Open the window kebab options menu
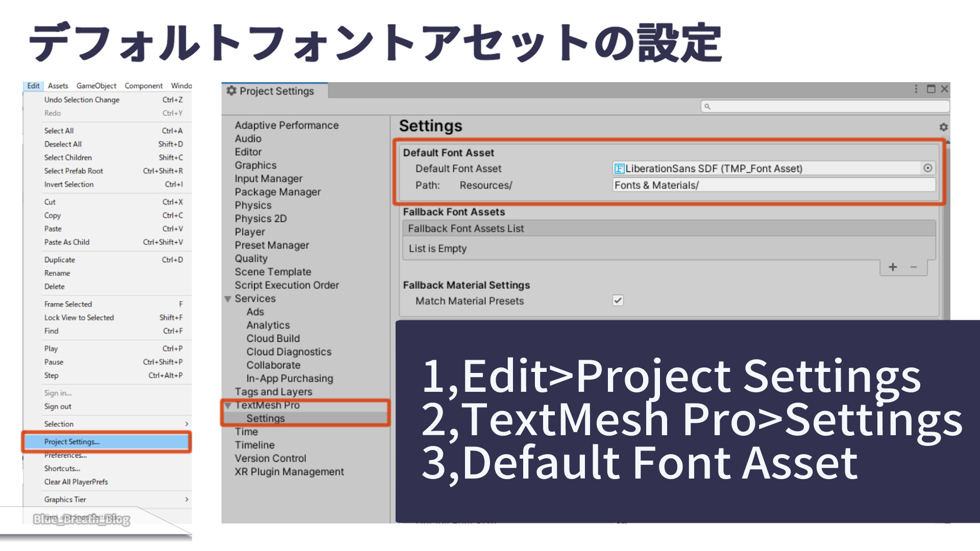The height and width of the screenshot is (551, 980). click(916, 89)
